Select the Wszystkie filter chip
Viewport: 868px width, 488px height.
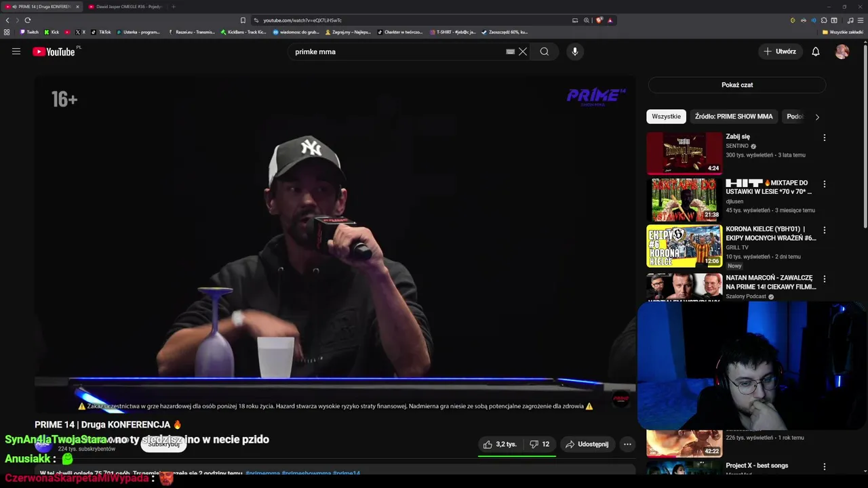pos(666,117)
